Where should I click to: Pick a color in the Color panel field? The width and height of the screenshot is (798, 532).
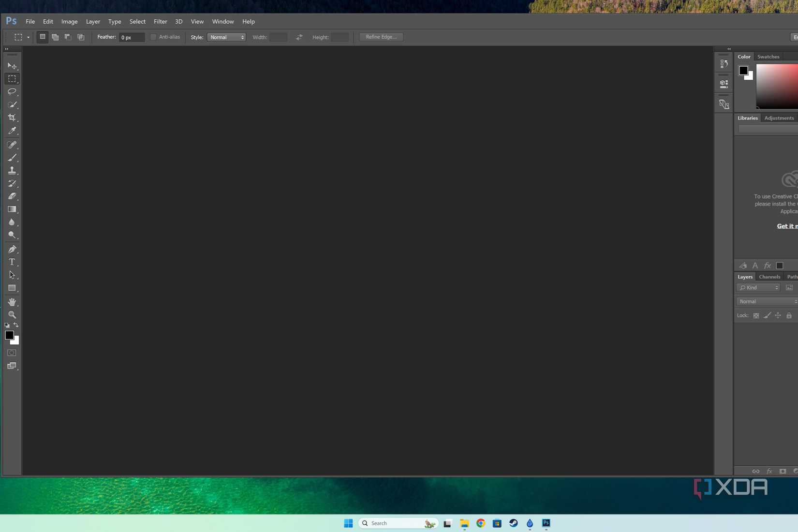tap(777, 87)
